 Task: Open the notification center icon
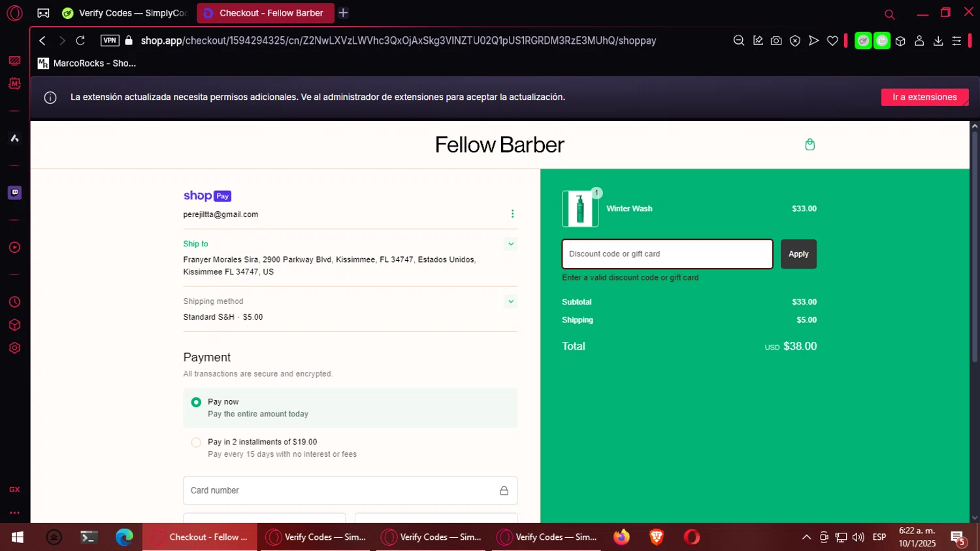pyautogui.click(x=958, y=538)
